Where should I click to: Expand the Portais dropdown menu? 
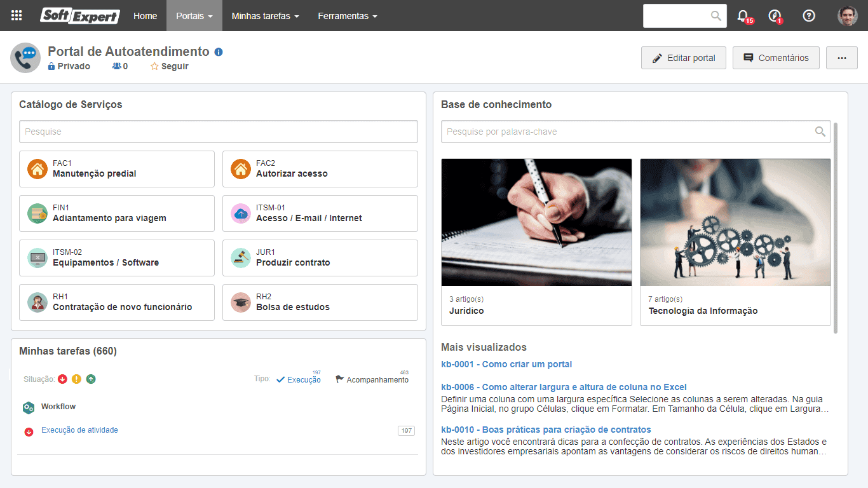tap(194, 16)
